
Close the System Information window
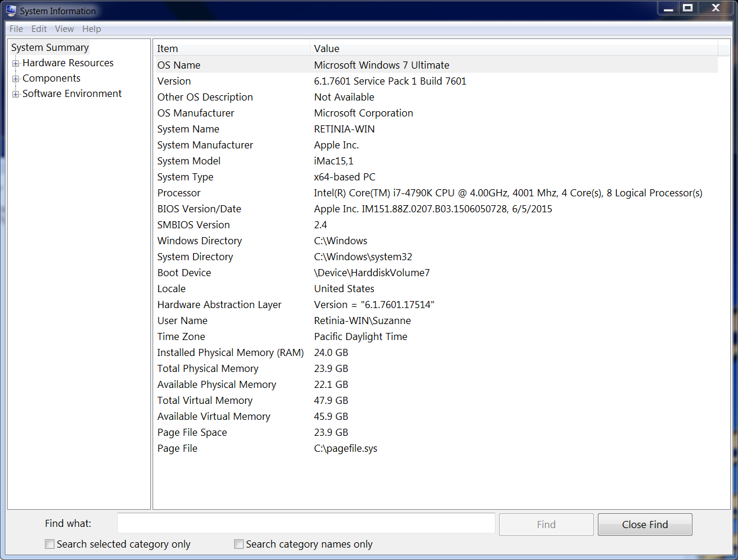(x=716, y=8)
